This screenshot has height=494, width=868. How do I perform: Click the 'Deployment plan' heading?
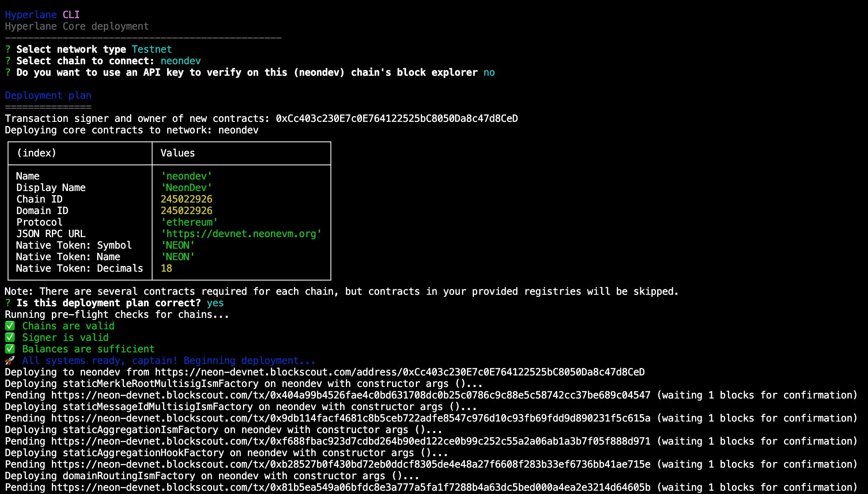(48, 96)
